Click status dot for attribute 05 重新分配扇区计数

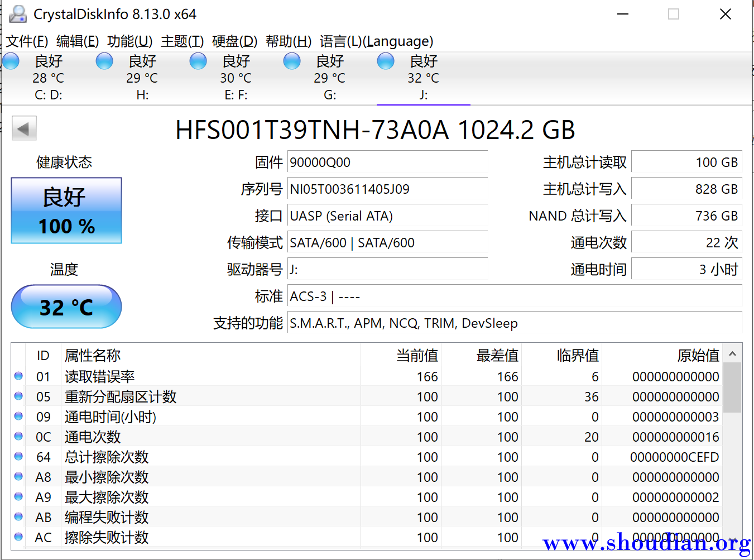coord(18,396)
